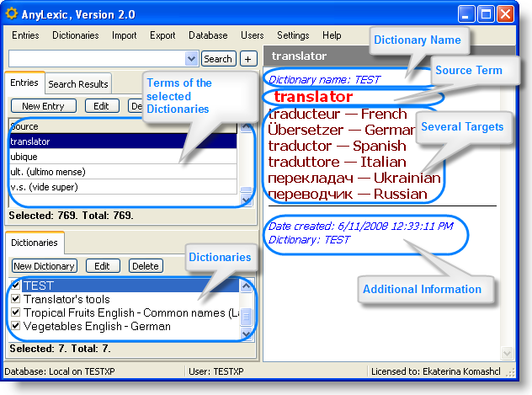Open the Dictionaries menu

75,35
